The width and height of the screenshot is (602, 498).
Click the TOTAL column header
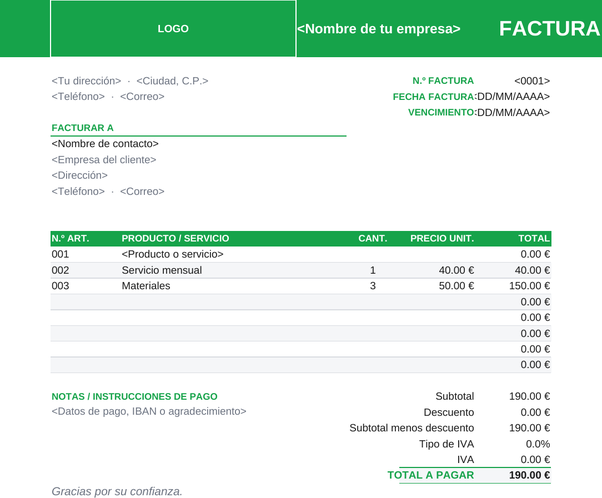(534, 238)
